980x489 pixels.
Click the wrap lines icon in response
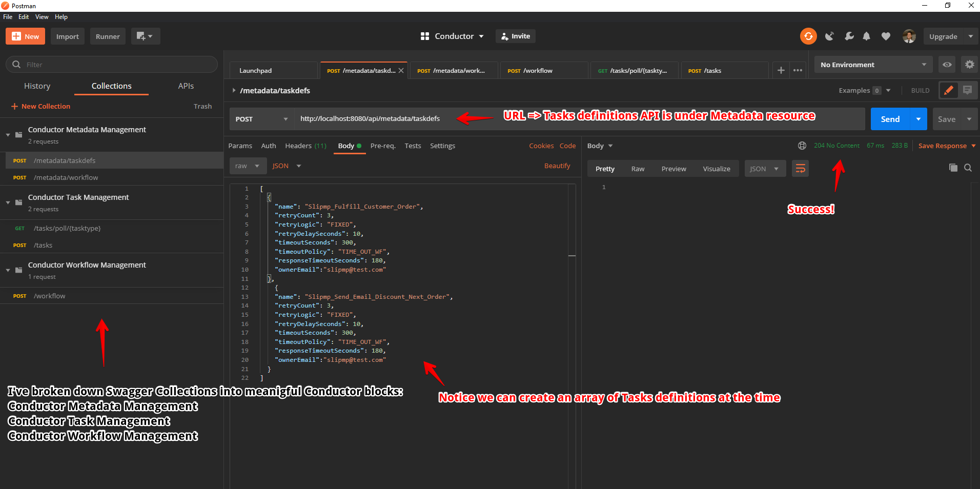pyautogui.click(x=800, y=169)
